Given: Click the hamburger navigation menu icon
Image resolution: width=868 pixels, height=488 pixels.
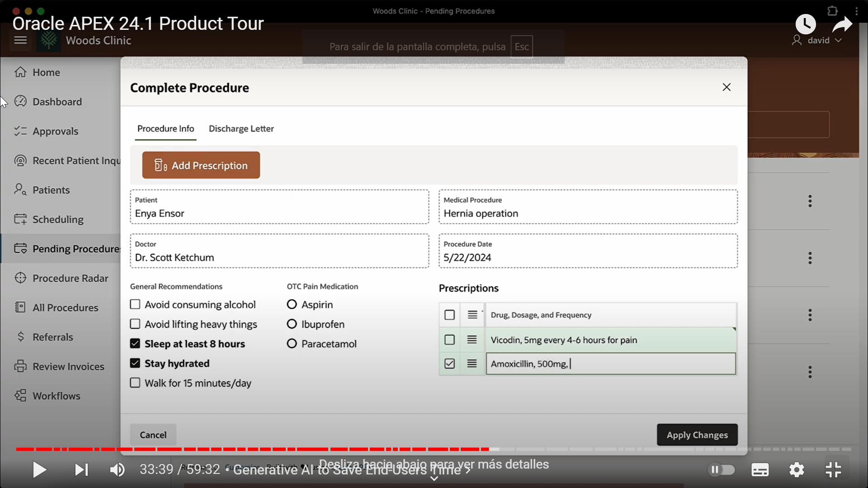Looking at the screenshot, I should pos(20,40).
